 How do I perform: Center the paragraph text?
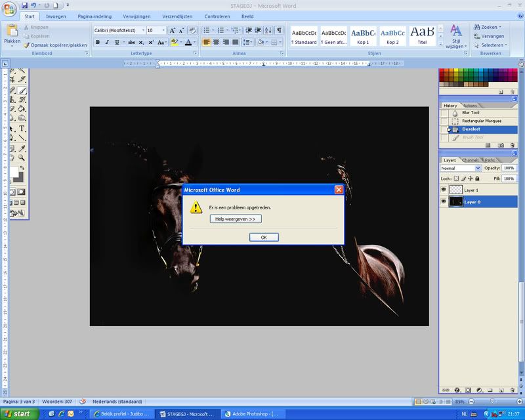pos(217,42)
